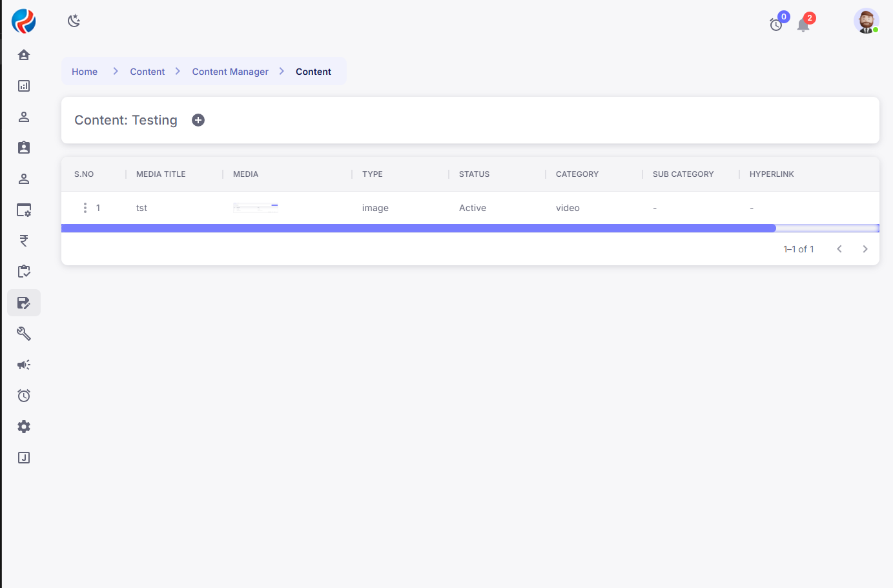
Task: Open row options three-dot menu
Action: point(85,208)
